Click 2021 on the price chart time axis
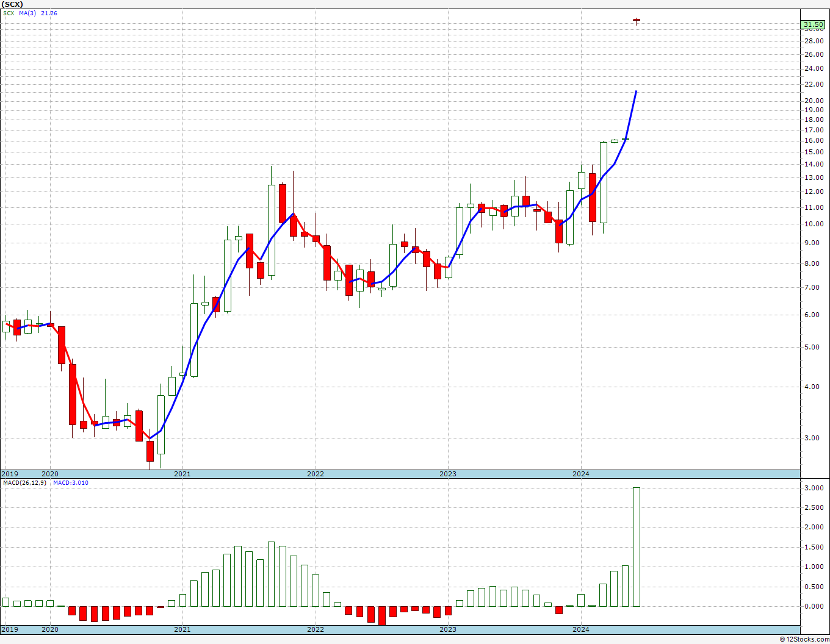Viewport: 830px width, 644px height. point(182,474)
